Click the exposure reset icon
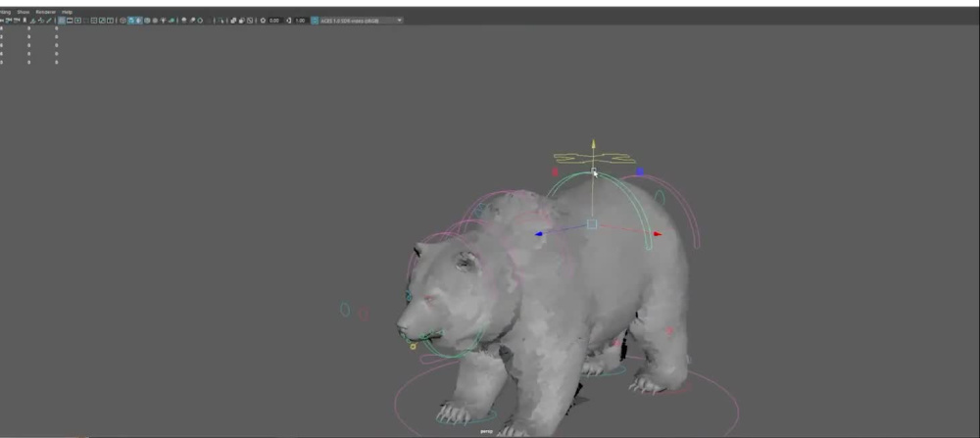Image resolution: width=980 pixels, height=438 pixels. point(263,20)
